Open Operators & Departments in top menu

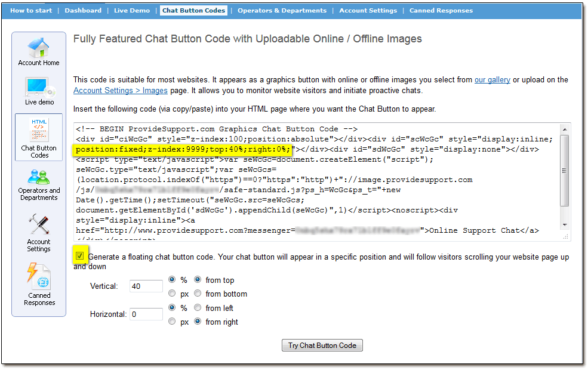pos(282,11)
